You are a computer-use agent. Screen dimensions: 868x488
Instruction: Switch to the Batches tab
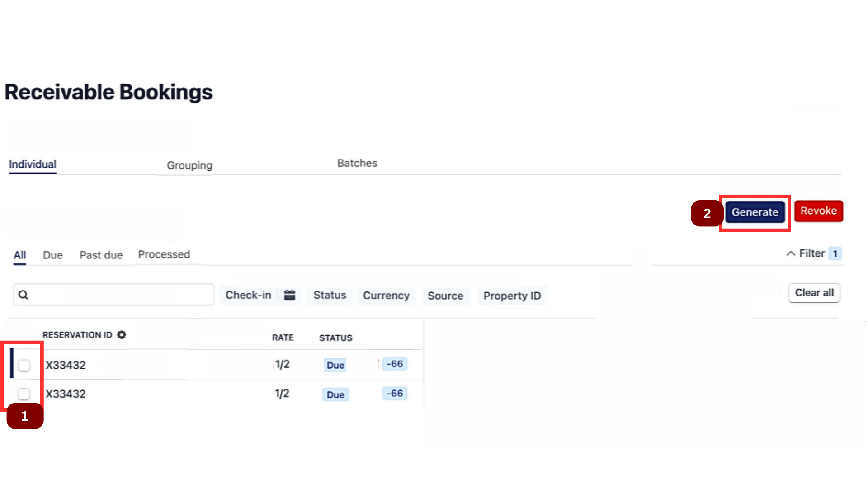click(x=357, y=163)
